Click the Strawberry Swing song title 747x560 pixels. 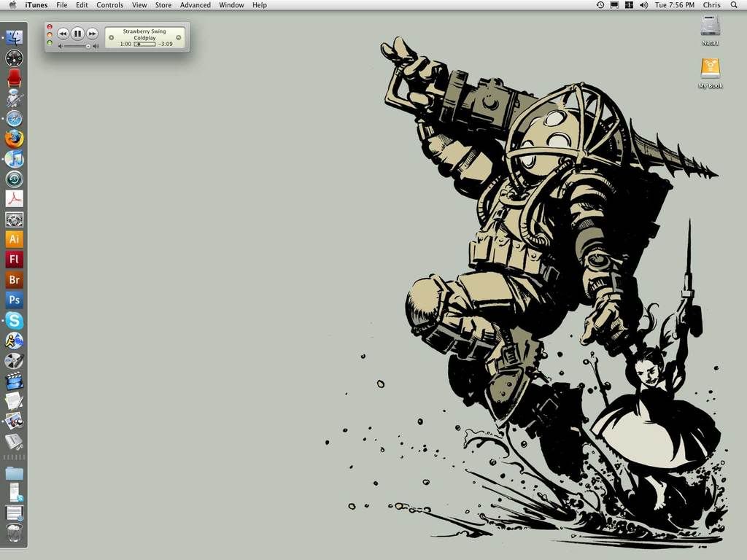tap(144, 31)
